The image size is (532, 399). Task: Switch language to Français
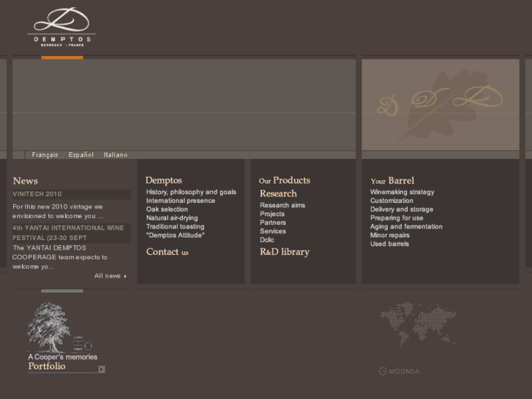click(45, 155)
